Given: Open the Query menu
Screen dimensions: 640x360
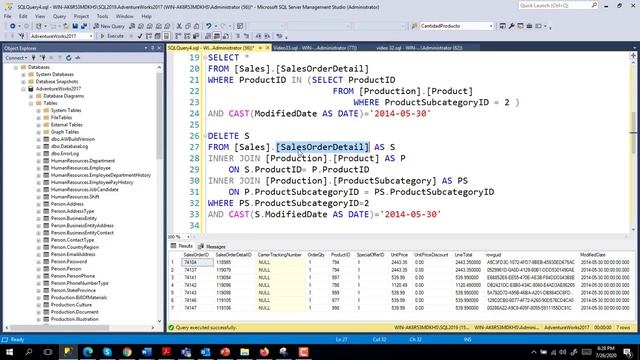Looking at the screenshot, I should point(59,16).
